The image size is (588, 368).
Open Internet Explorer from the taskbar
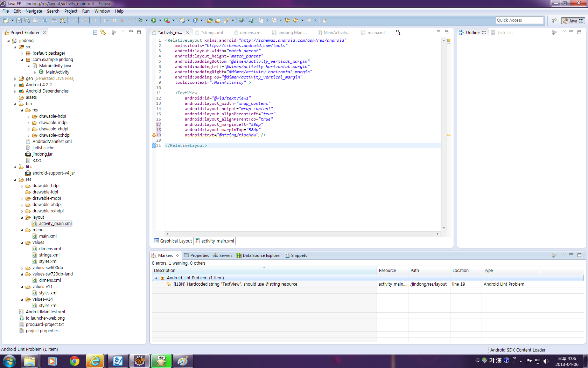coord(95,361)
